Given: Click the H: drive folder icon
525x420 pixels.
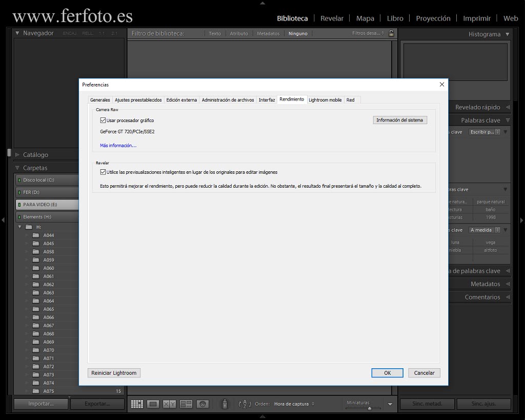Looking at the screenshot, I should pos(29,227).
